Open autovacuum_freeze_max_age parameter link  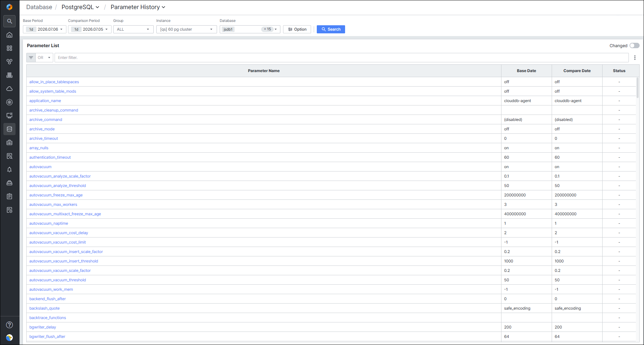tap(56, 195)
